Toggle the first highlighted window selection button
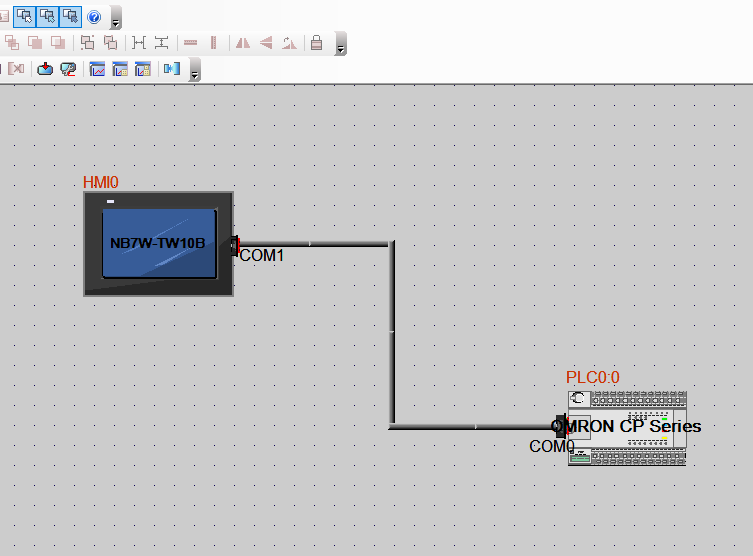This screenshot has height=556, width=753. (x=23, y=17)
